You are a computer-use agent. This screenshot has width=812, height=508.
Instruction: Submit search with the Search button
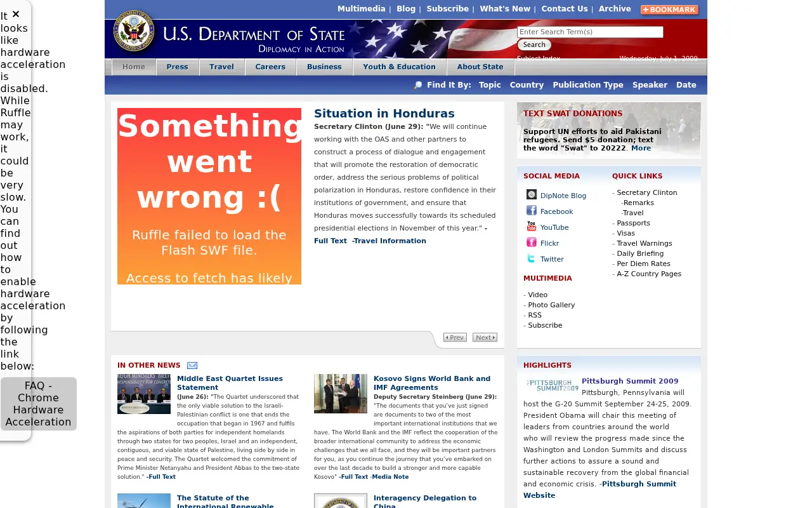pyautogui.click(x=534, y=44)
